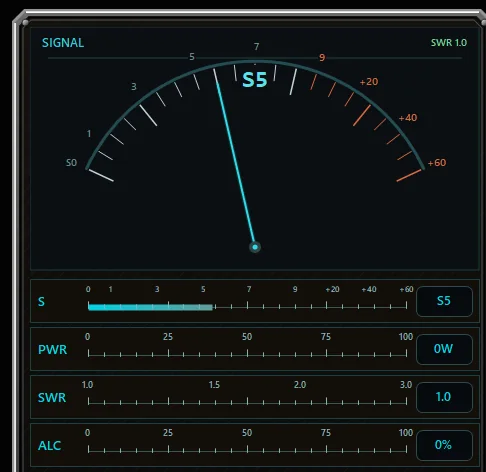Click the ALC bar scale
486x472 pixels.
pos(247,449)
